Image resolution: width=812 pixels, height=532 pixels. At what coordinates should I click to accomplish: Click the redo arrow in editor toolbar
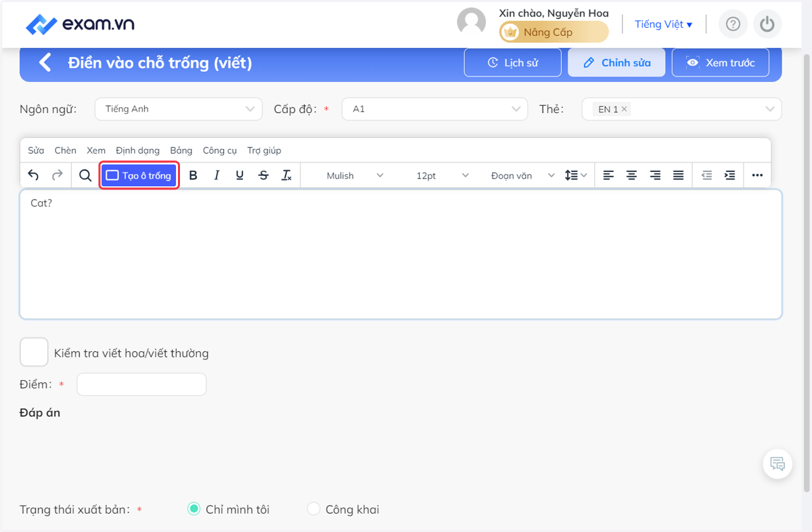(x=58, y=175)
